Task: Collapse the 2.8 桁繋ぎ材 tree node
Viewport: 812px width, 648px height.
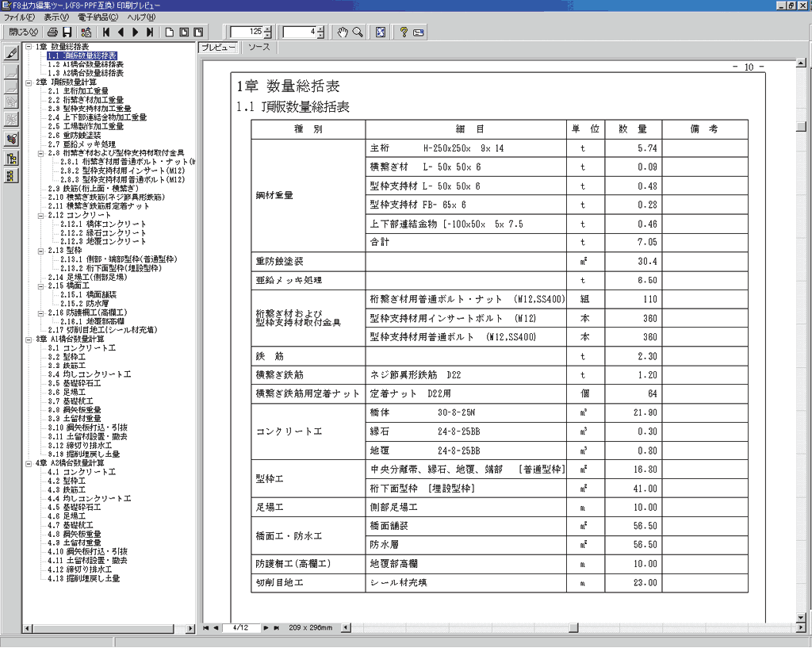Action: 41,153
